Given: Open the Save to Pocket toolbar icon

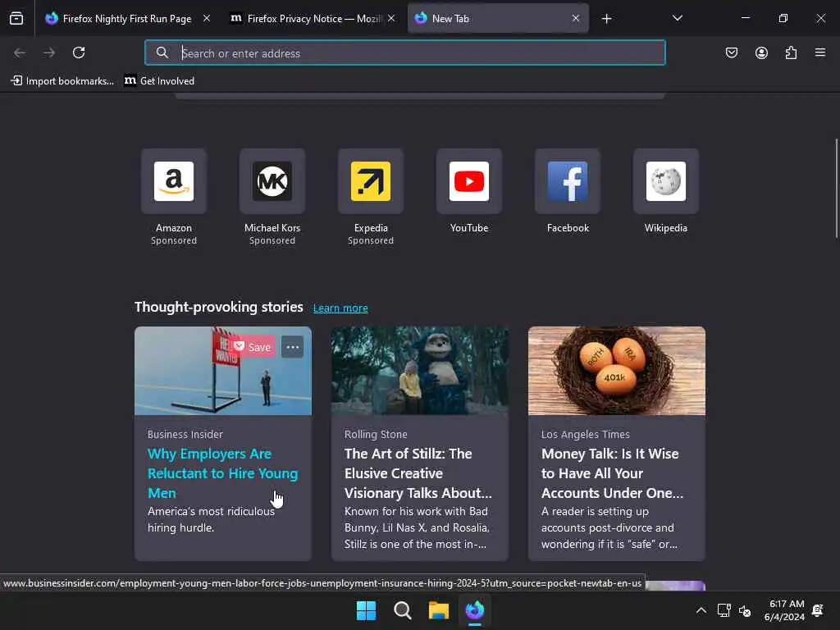Looking at the screenshot, I should [732, 52].
